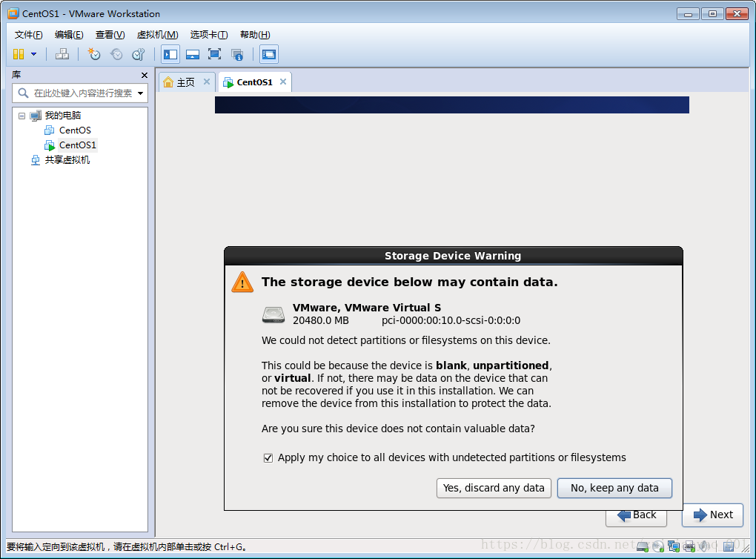Collapse the 我的电脑 tree node
The image size is (756, 559).
(21, 116)
